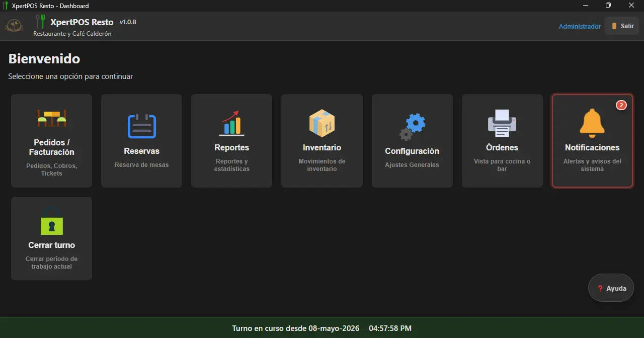Screen dimensions: 644x338
Task: Click the Inventario box icon
Action: point(322,123)
